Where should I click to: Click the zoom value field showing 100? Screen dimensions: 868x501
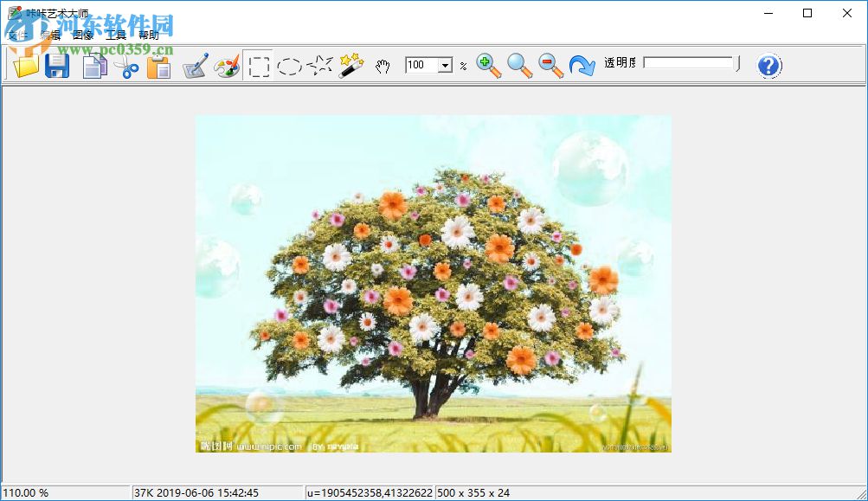[x=421, y=65]
